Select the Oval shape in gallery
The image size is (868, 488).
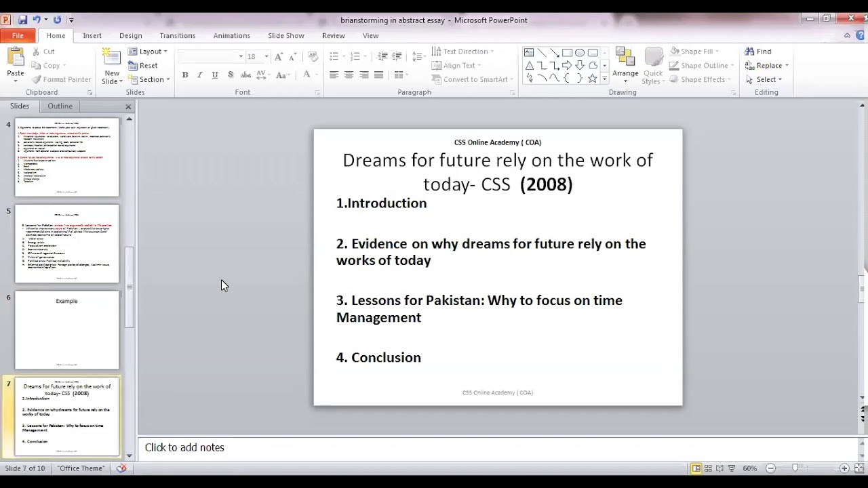point(580,53)
